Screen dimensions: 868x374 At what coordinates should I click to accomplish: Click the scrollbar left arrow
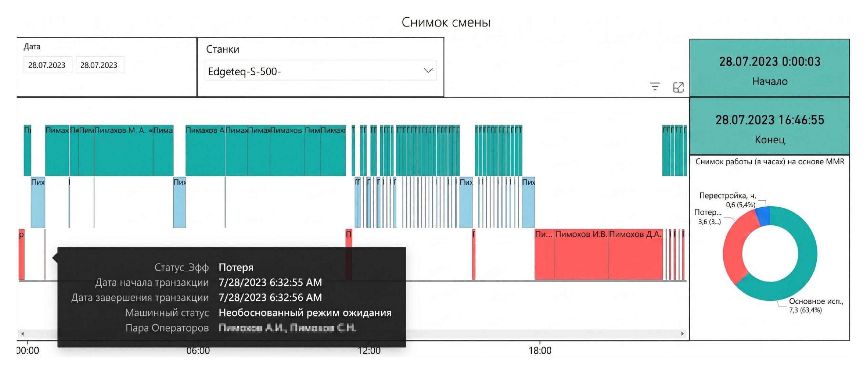[23, 334]
